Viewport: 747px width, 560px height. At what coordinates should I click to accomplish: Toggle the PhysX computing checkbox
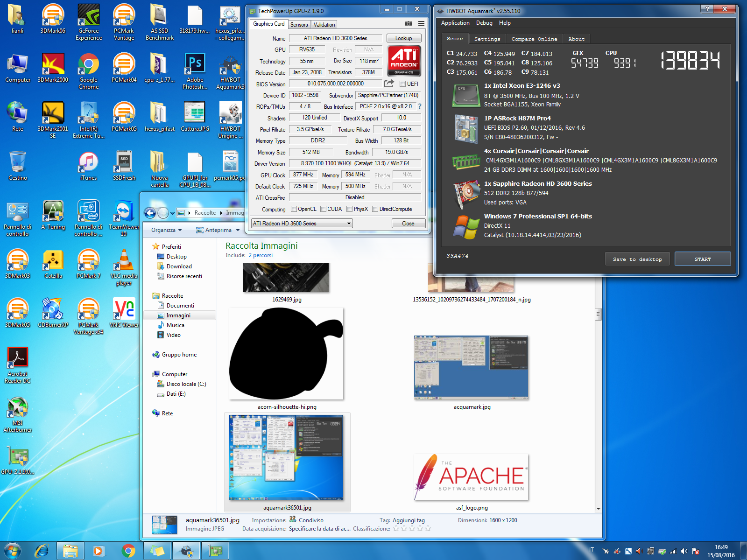(x=350, y=209)
